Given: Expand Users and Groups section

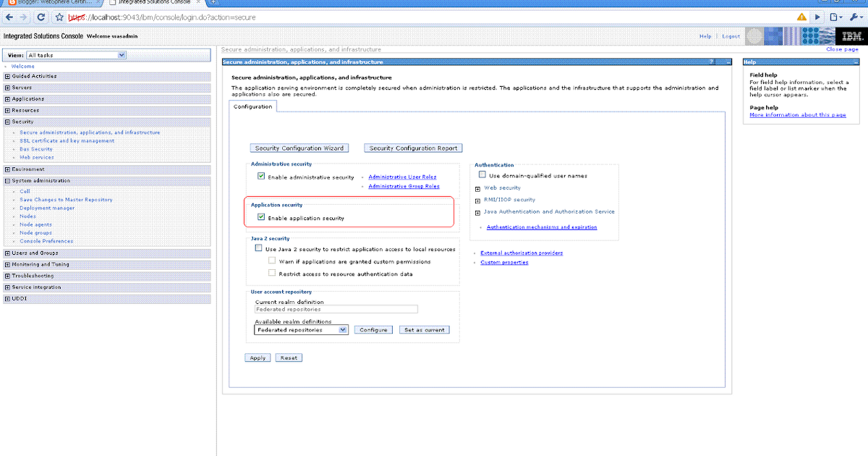Looking at the screenshot, I should pyautogui.click(x=7, y=253).
